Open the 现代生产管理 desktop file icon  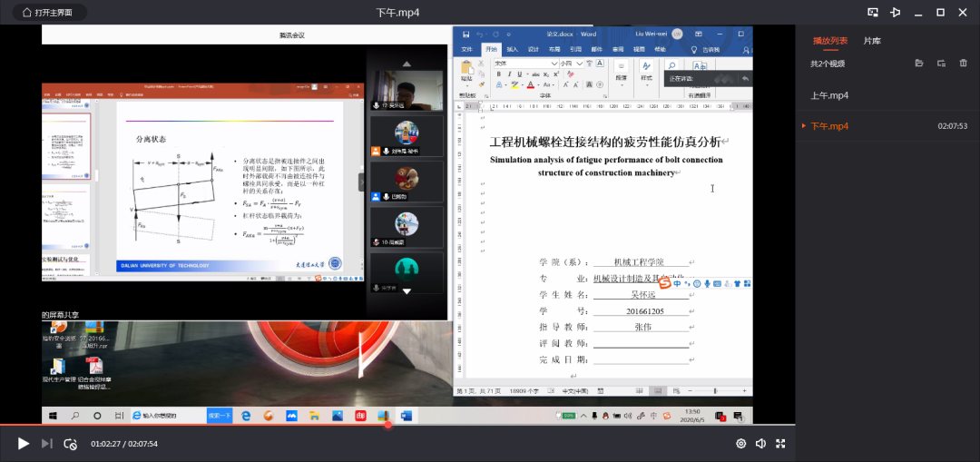point(58,370)
